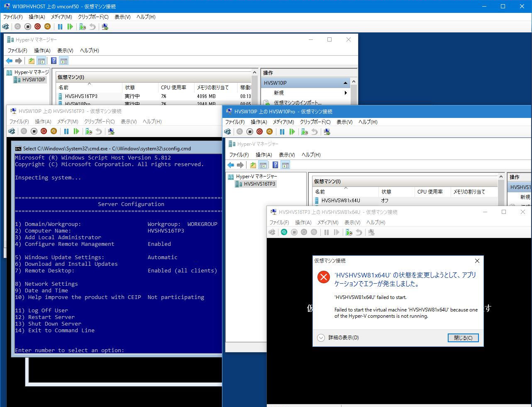Pause the HVSHVS16TP3 virtual machine

(x=66, y=131)
